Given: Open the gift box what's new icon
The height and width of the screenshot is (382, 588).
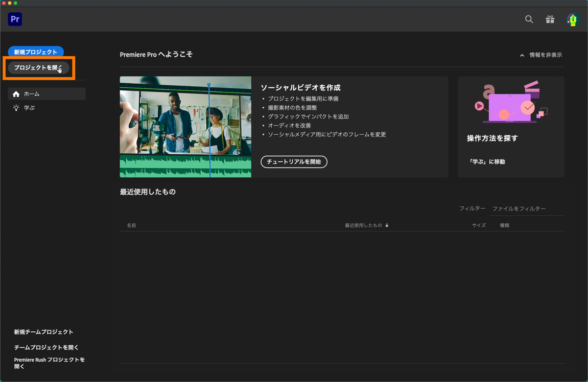Looking at the screenshot, I should [550, 19].
